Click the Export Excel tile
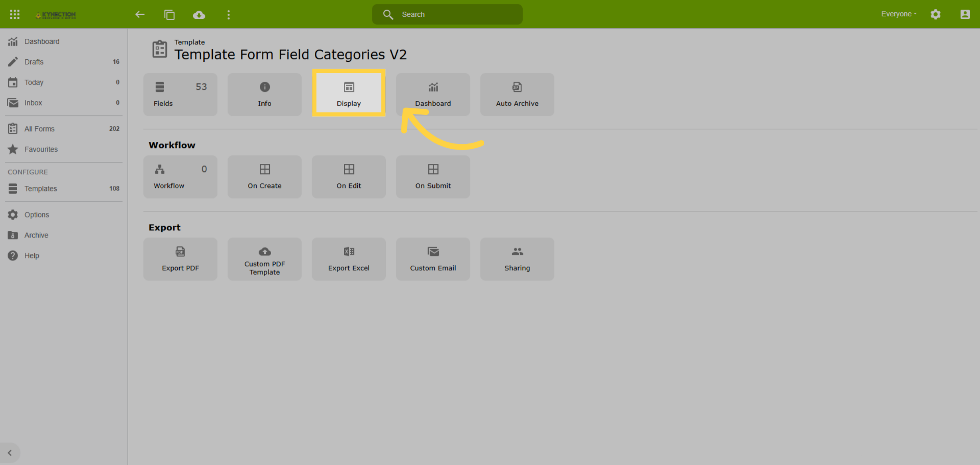This screenshot has height=465, width=980. click(x=349, y=259)
